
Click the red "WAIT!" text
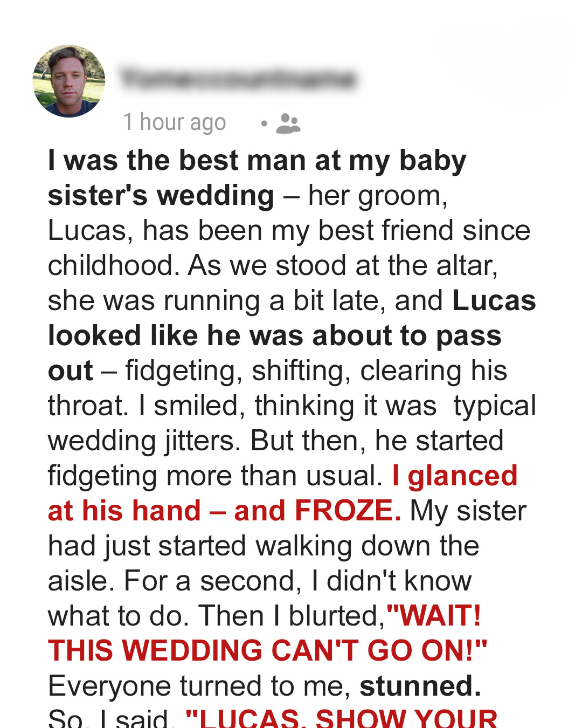click(434, 616)
